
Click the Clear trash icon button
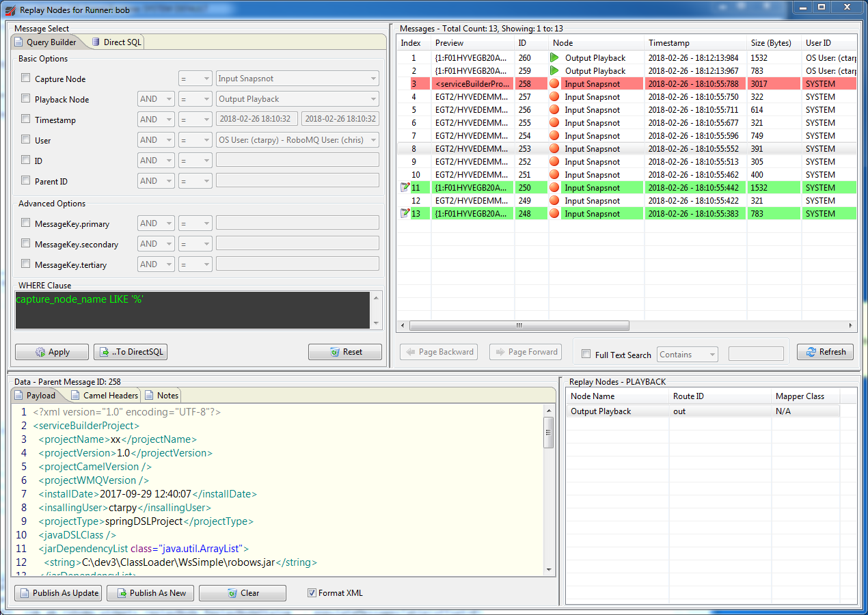[x=232, y=593]
